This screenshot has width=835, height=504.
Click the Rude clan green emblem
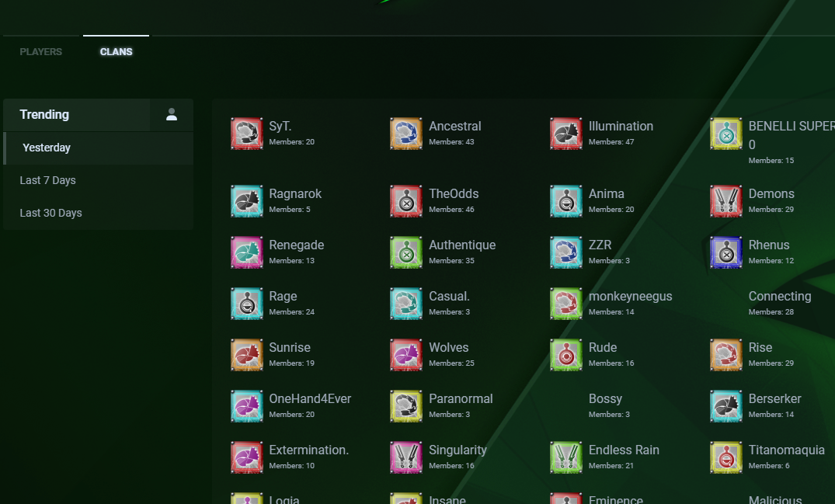point(566,355)
